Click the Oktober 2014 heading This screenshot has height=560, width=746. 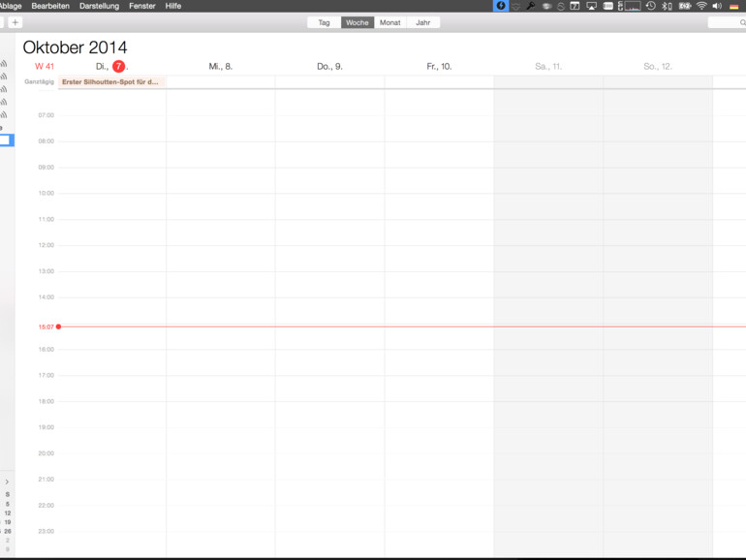76,47
